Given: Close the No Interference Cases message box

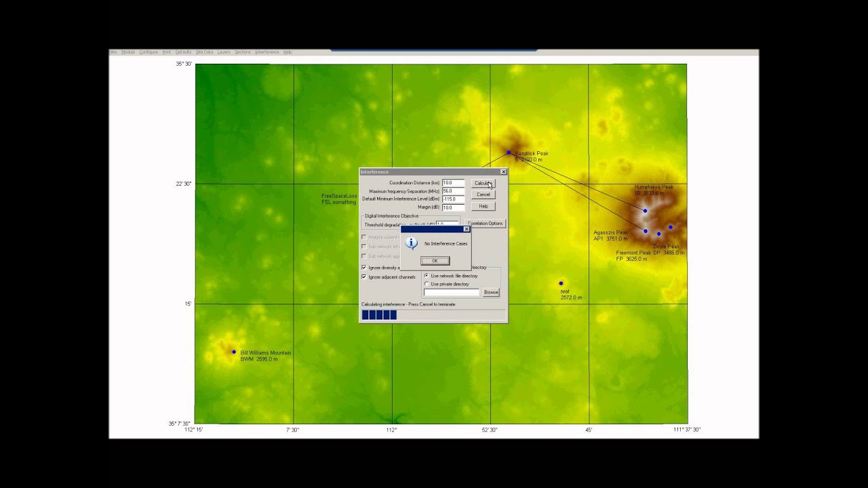Looking at the screenshot, I should click(x=466, y=229).
